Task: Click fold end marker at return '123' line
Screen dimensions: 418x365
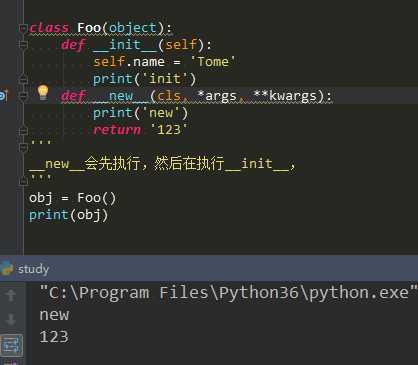Action: [23, 131]
